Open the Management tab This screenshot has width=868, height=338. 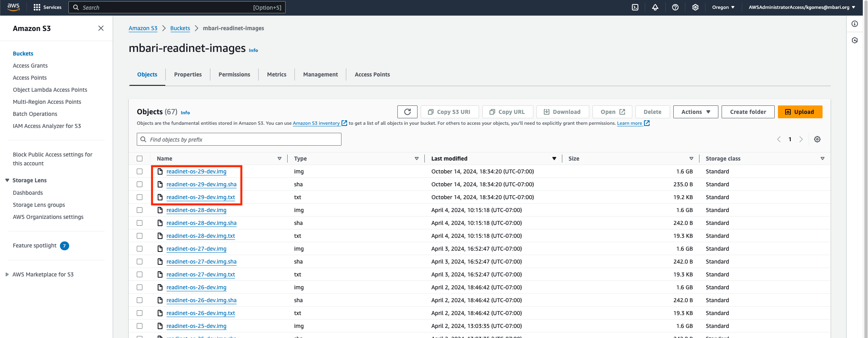tap(321, 74)
